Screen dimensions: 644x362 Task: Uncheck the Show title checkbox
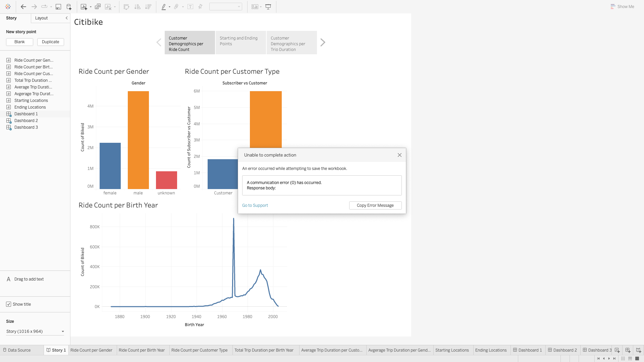pyautogui.click(x=9, y=304)
